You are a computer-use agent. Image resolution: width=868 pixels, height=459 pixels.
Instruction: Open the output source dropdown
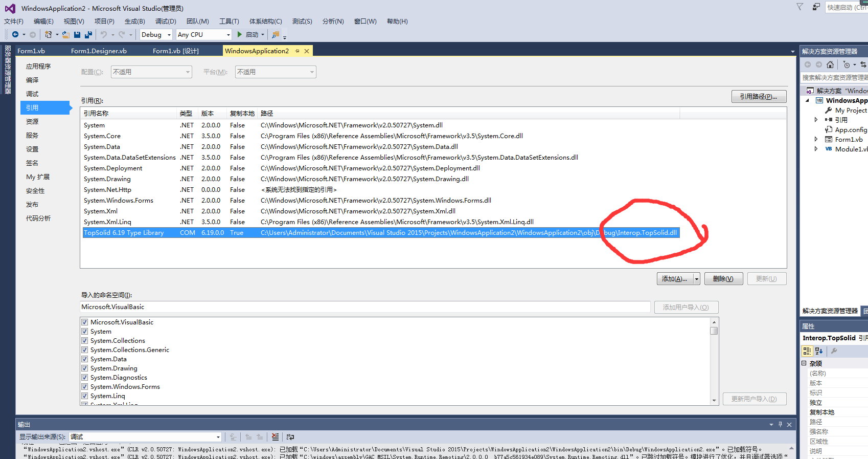click(x=146, y=436)
